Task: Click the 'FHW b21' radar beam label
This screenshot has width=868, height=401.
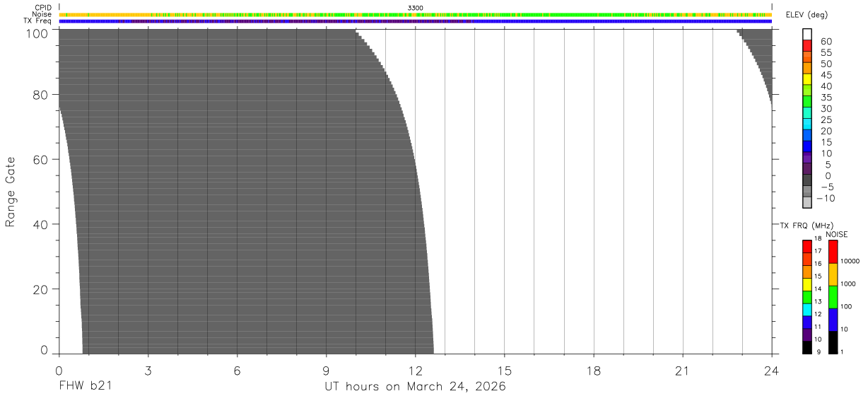Action: [x=86, y=387]
